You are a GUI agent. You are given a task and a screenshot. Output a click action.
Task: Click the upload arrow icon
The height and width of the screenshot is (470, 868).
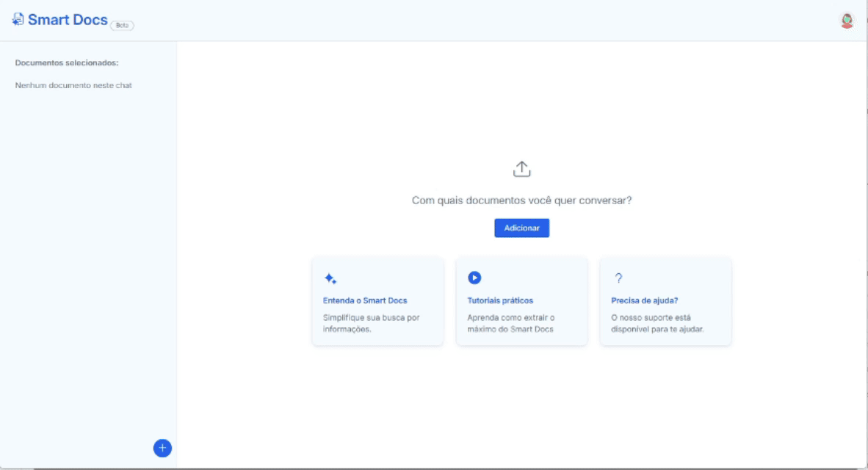click(521, 169)
